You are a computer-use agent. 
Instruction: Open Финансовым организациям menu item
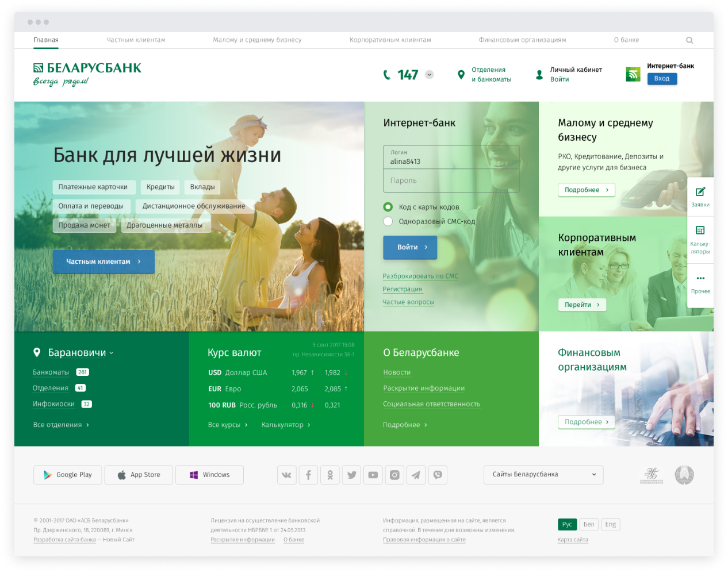[x=523, y=40]
